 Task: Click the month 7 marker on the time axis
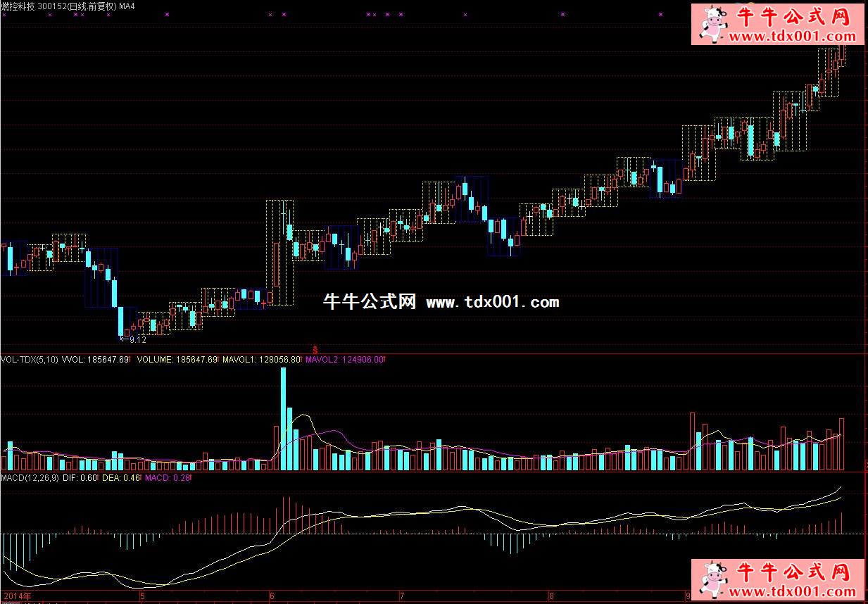[x=401, y=596]
